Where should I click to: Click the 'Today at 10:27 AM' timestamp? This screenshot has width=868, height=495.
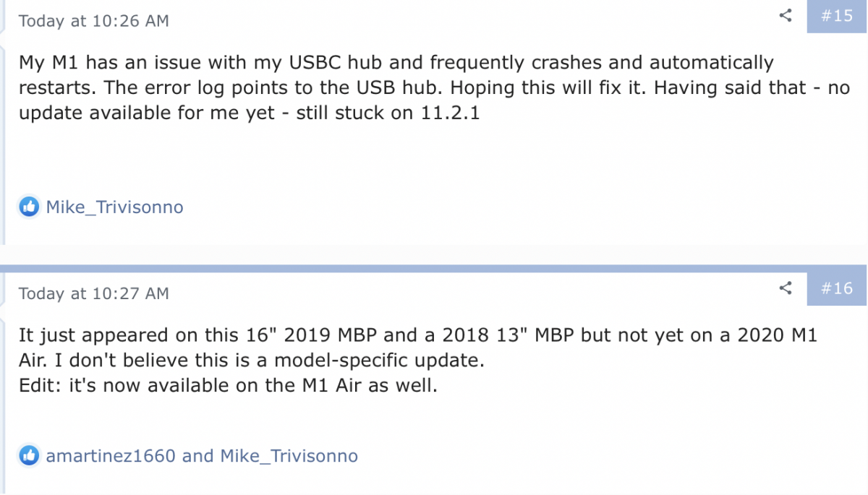[94, 293]
